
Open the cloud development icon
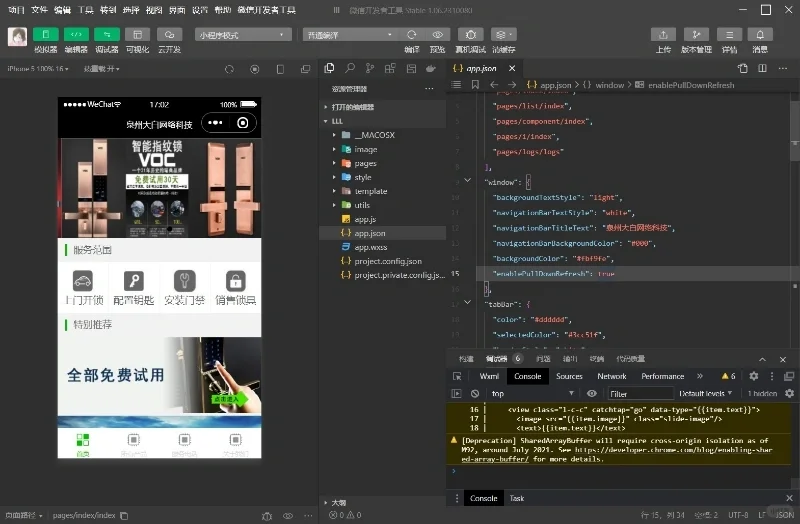pos(169,34)
